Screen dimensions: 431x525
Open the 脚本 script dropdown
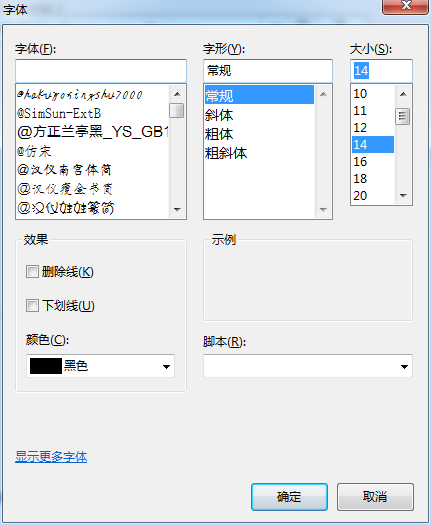pos(308,366)
